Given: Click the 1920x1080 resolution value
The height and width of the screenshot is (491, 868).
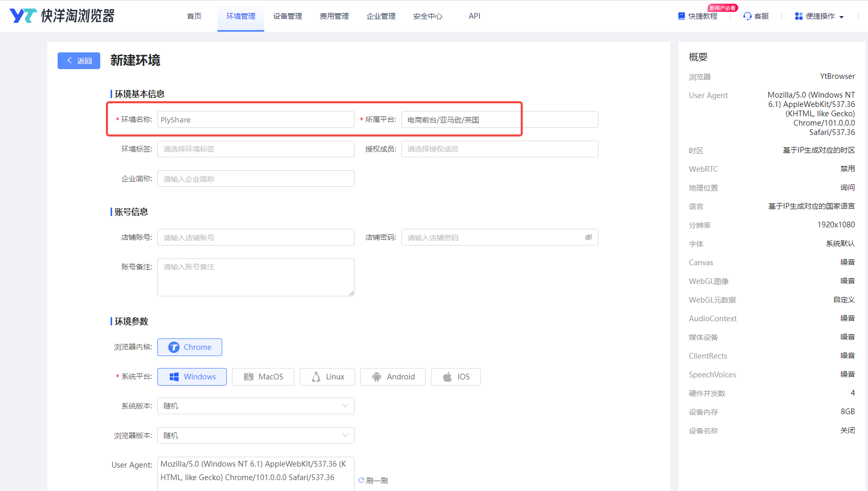Looking at the screenshot, I should point(836,225).
